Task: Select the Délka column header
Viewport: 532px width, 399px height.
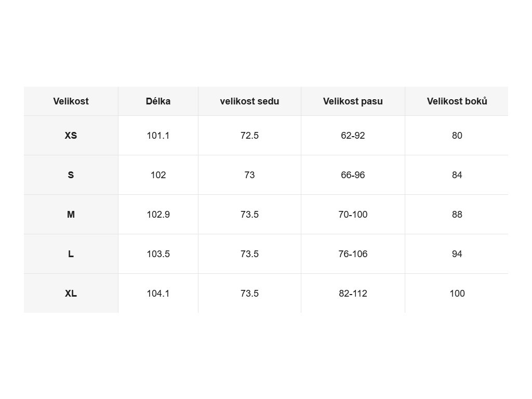Action: [158, 101]
